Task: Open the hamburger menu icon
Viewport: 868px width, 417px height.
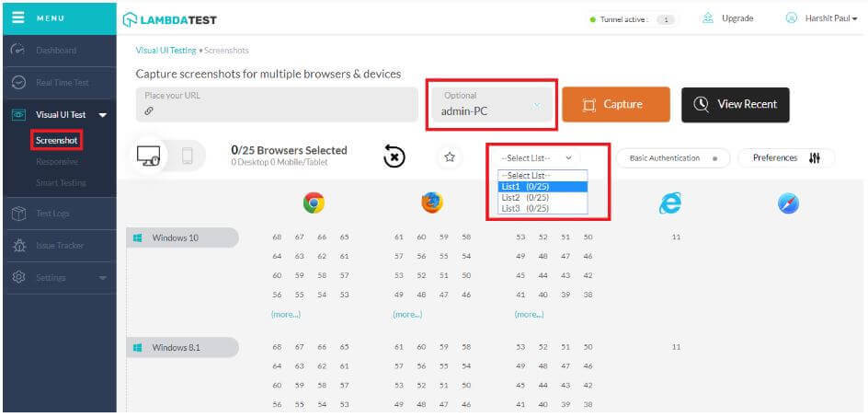Action: (x=18, y=17)
